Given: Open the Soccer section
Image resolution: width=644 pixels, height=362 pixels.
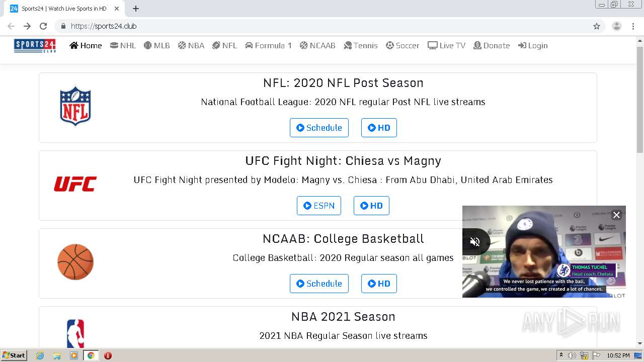Looking at the screenshot, I should coord(403,45).
